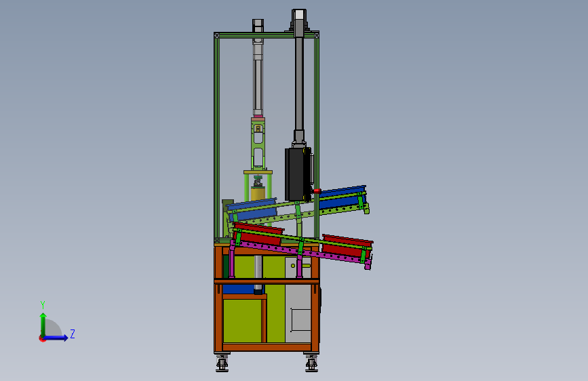Select the upper-right blue tray

[x=342, y=198]
